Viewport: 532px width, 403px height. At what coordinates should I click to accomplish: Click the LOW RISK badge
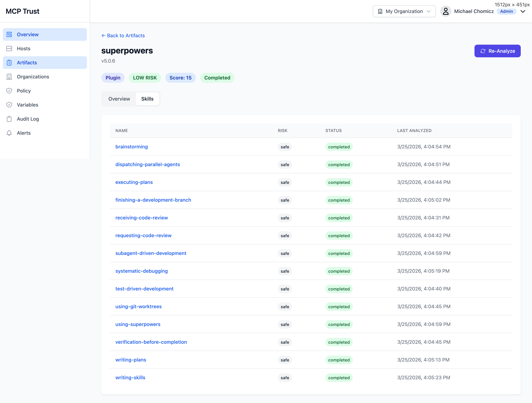click(145, 78)
